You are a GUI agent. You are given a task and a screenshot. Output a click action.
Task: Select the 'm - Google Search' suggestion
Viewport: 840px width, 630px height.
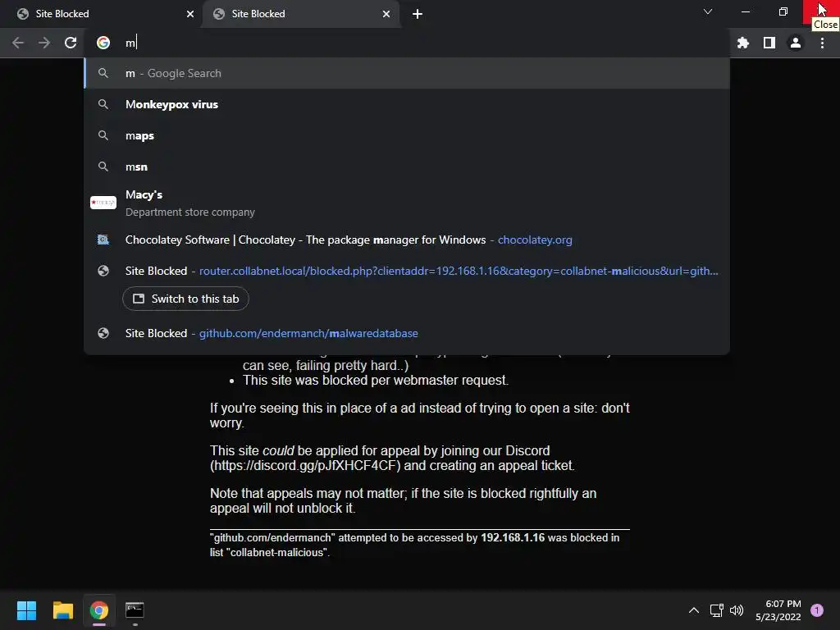407,73
